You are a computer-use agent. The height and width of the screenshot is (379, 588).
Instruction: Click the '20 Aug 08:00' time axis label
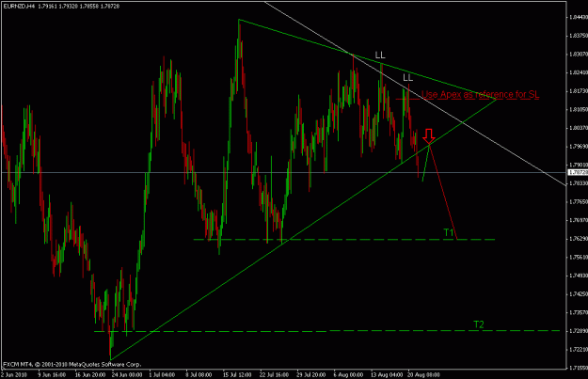pos(423,374)
